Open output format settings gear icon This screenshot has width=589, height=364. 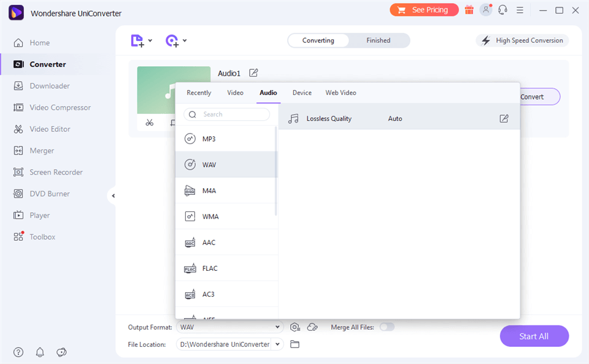tap(295, 327)
